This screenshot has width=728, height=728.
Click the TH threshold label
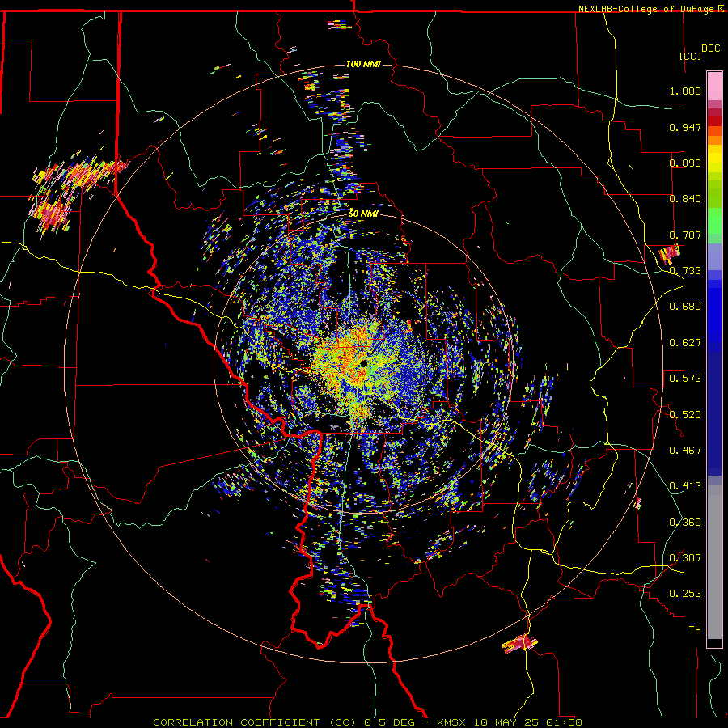[695, 630]
